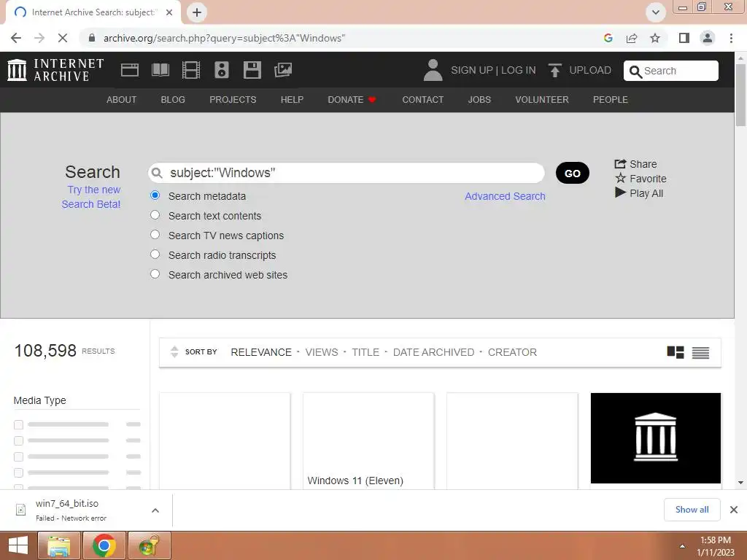The image size is (747, 560).
Task: Open the Texts book icon
Action: (x=160, y=70)
